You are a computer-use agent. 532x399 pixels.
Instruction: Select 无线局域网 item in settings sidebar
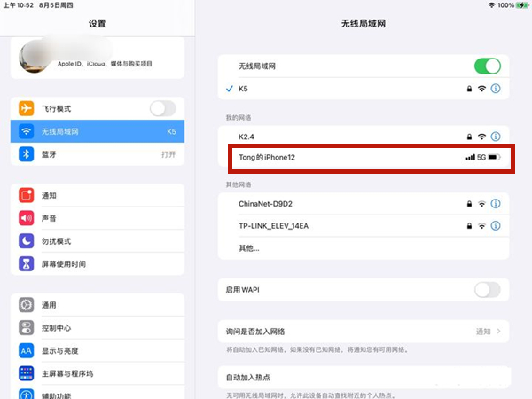98,131
